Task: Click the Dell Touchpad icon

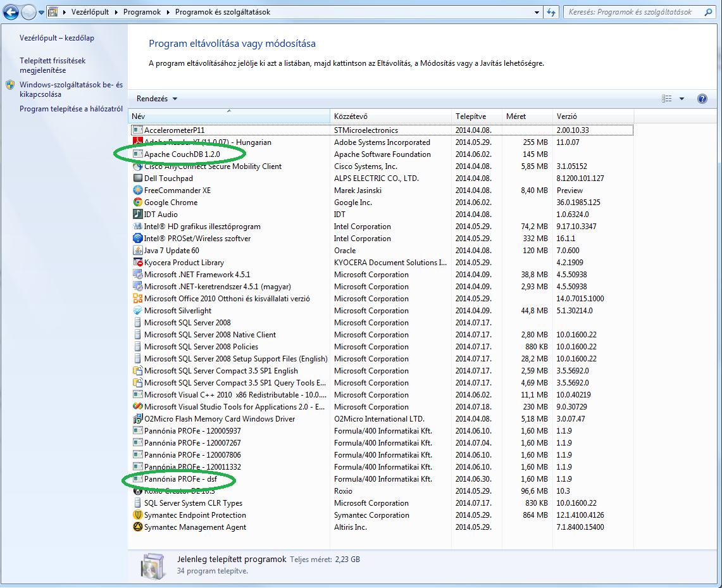Action: [x=137, y=178]
